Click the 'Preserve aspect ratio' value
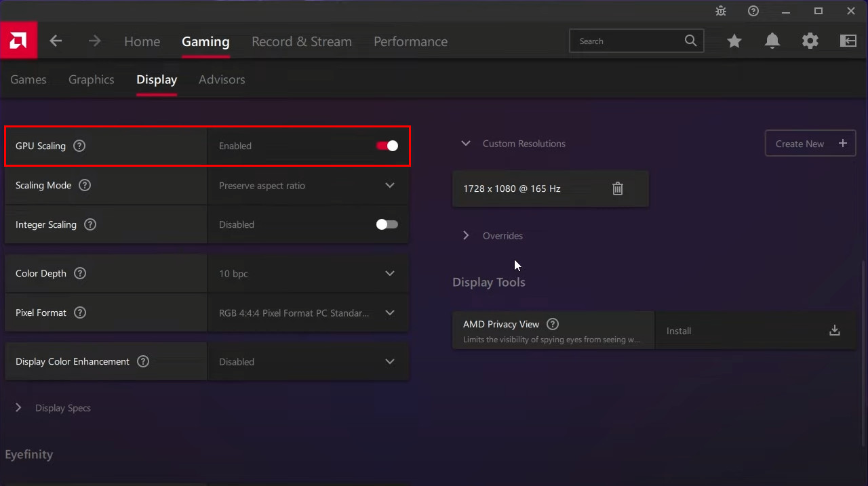This screenshot has height=486, width=868. pos(262,185)
